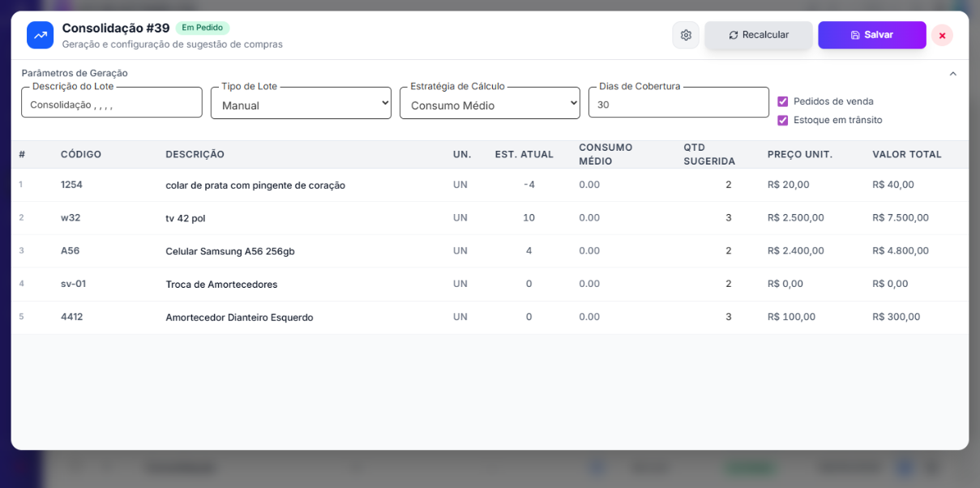
Task: Click suggested quantity for Amortecedor Dianteiro Esquerdo
Action: pyautogui.click(x=728, y=316)
